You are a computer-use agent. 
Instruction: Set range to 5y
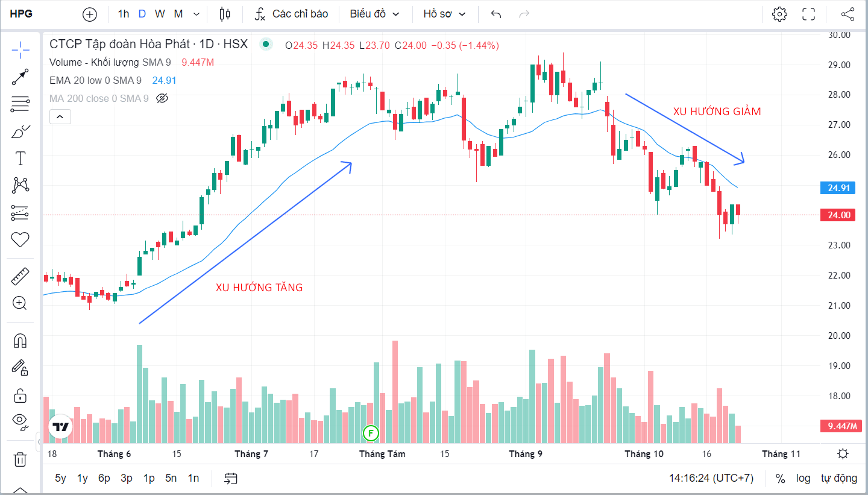[60, 479]
